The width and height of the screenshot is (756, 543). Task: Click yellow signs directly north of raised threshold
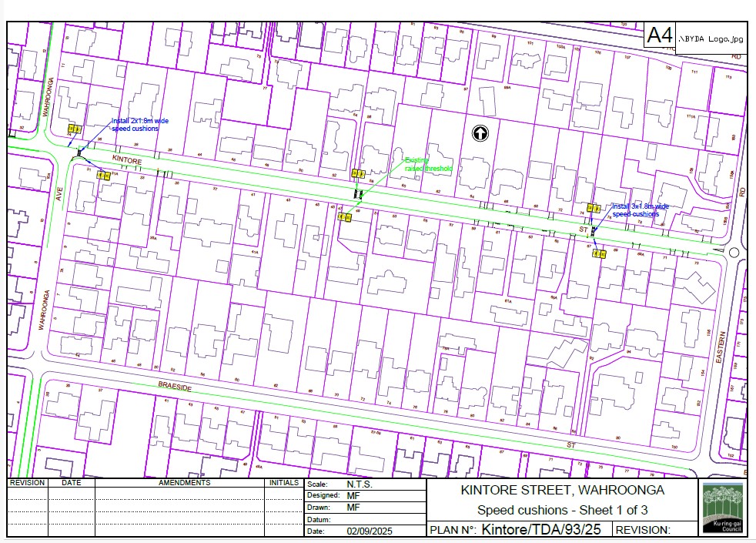click(357, 174)
